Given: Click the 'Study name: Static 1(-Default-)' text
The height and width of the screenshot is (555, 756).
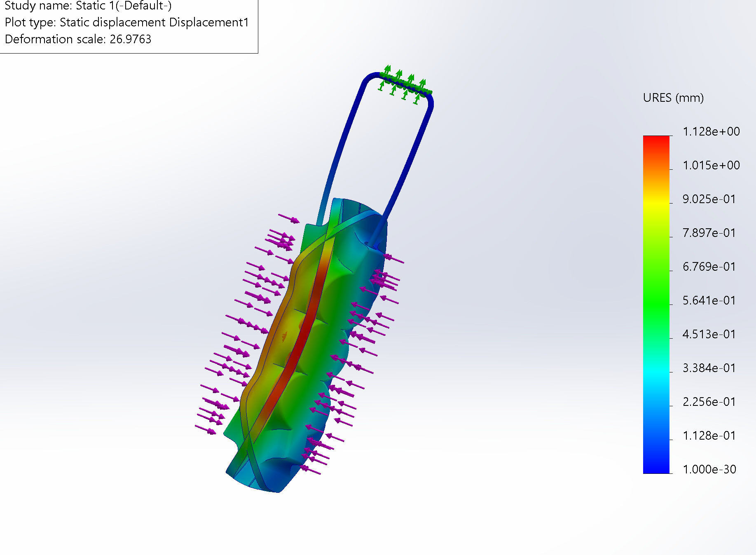Looking at the screenshot, I should click(88, 6).
